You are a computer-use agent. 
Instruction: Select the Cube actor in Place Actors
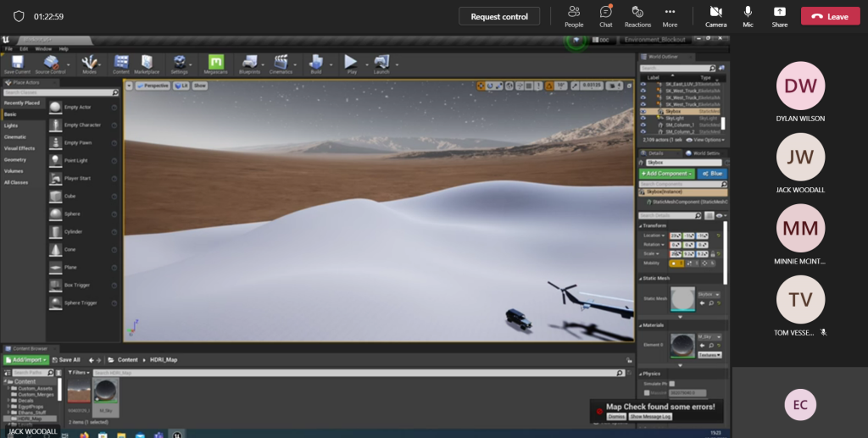(83, 197)
